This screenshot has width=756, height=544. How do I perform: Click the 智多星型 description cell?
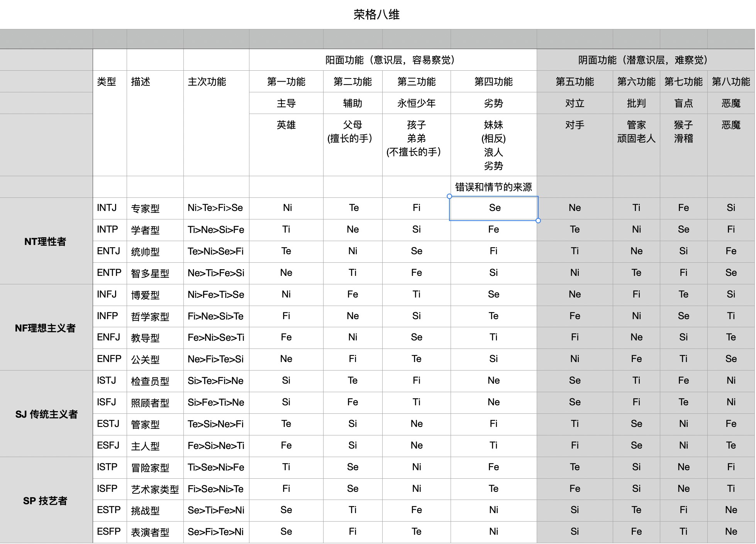click(x=155, y=274)
